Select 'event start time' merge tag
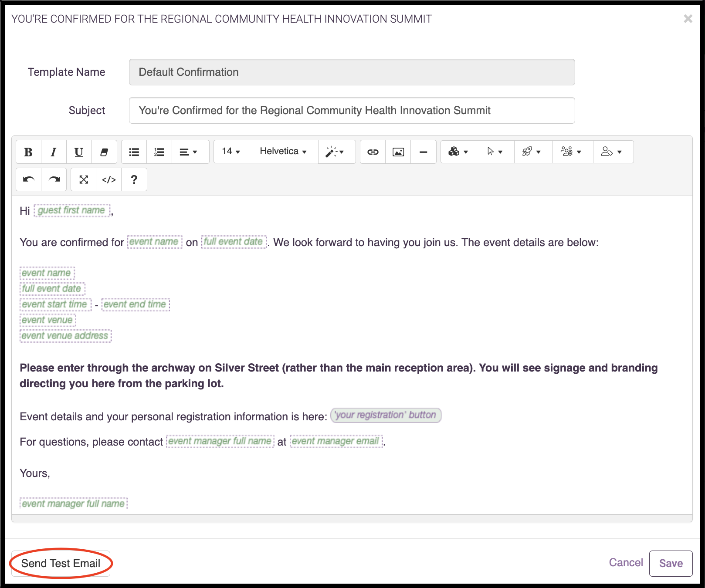Viewport: 705px width, 588px height. tap(55, 304)
